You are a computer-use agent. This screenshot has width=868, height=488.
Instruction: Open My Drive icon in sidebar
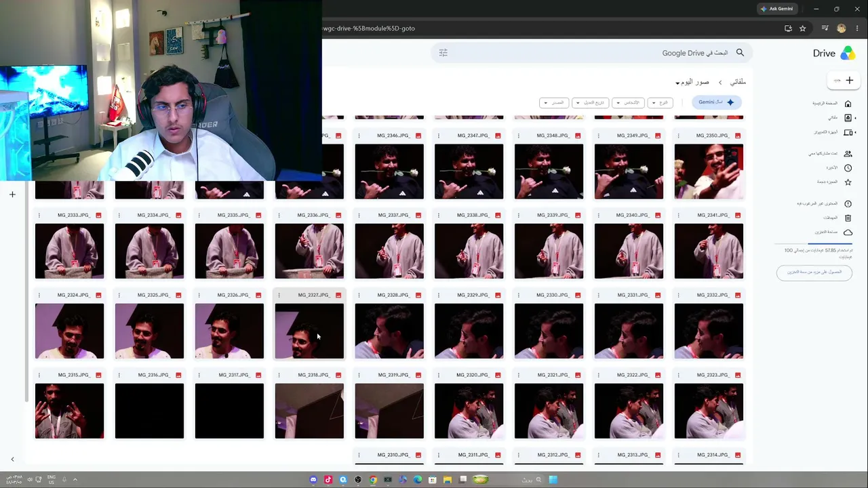coord(848,118)
